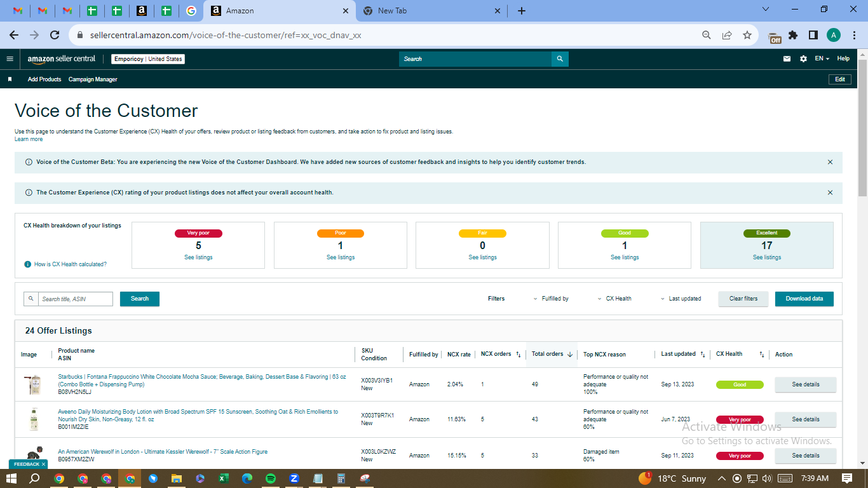Open the Windows notification center icon

[847, 478]
